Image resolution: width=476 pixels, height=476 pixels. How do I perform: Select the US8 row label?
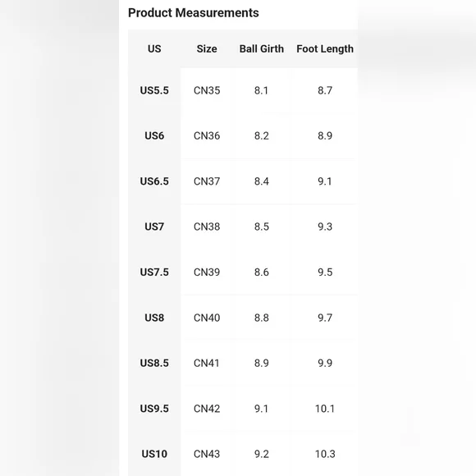(x=154, y=318)
